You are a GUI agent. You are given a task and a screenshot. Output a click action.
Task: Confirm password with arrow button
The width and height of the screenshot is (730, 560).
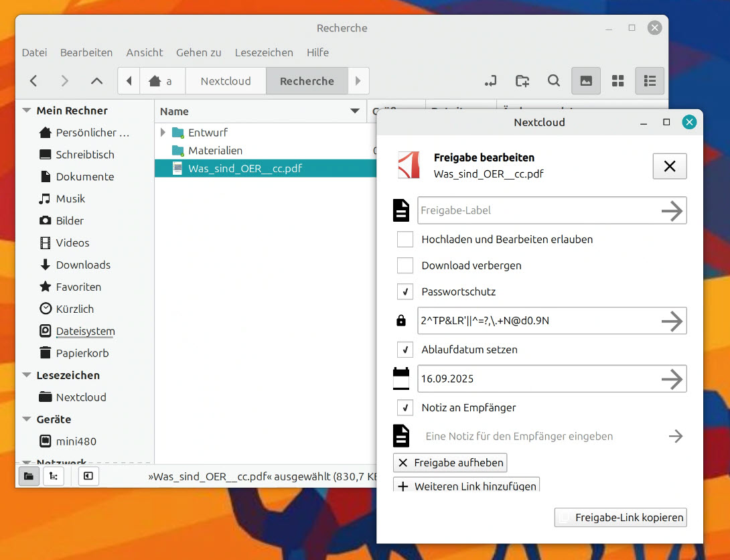coord(672,322)
